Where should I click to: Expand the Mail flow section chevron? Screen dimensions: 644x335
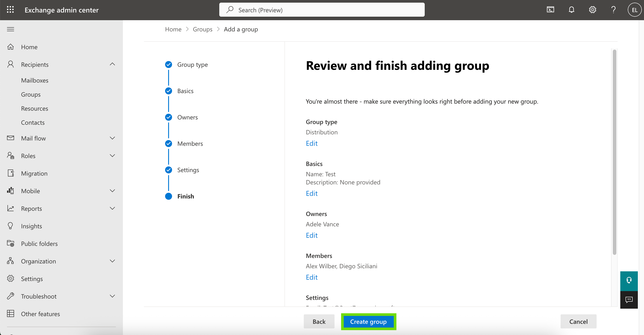(x=113, y=138)
